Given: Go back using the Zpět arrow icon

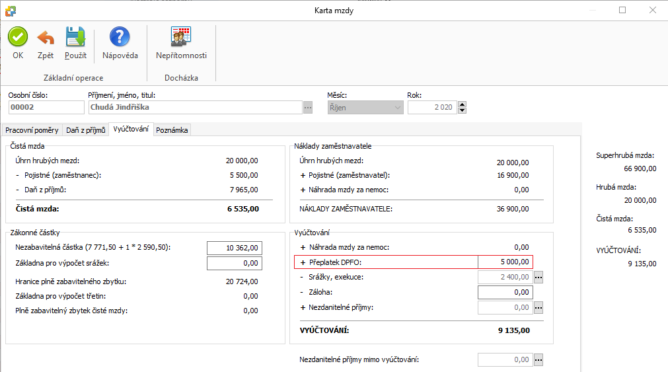Looking at the screenshot, I should [46, 37].
